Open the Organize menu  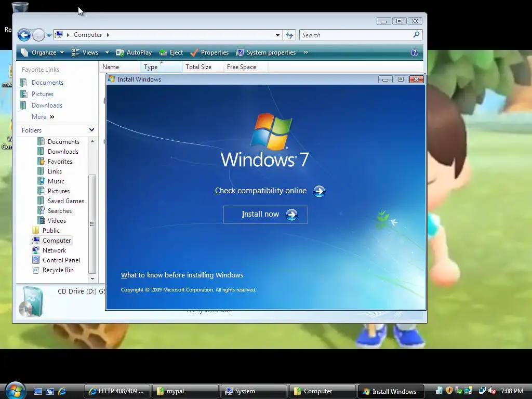tap(43, 52)
